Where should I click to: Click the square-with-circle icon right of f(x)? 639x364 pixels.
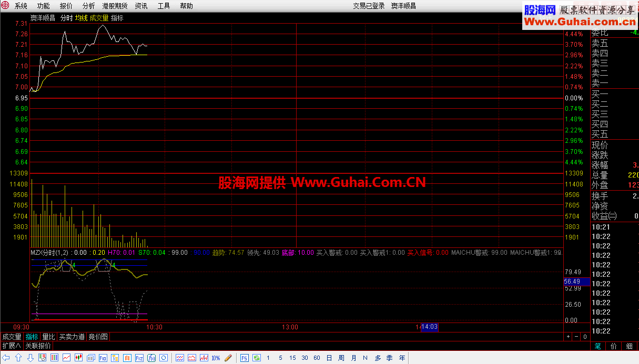click(164, 358)
